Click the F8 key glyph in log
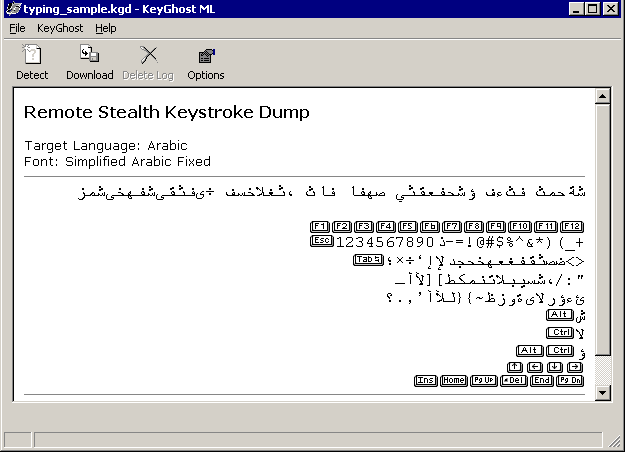This screenshot has width=625, height=452. (x=474, y=227)
